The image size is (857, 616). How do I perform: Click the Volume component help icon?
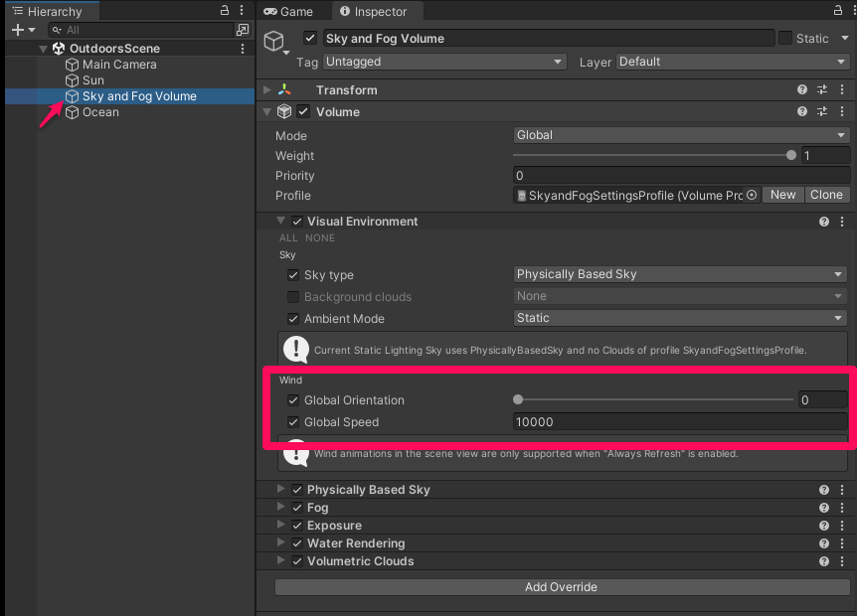click(801, 111)
